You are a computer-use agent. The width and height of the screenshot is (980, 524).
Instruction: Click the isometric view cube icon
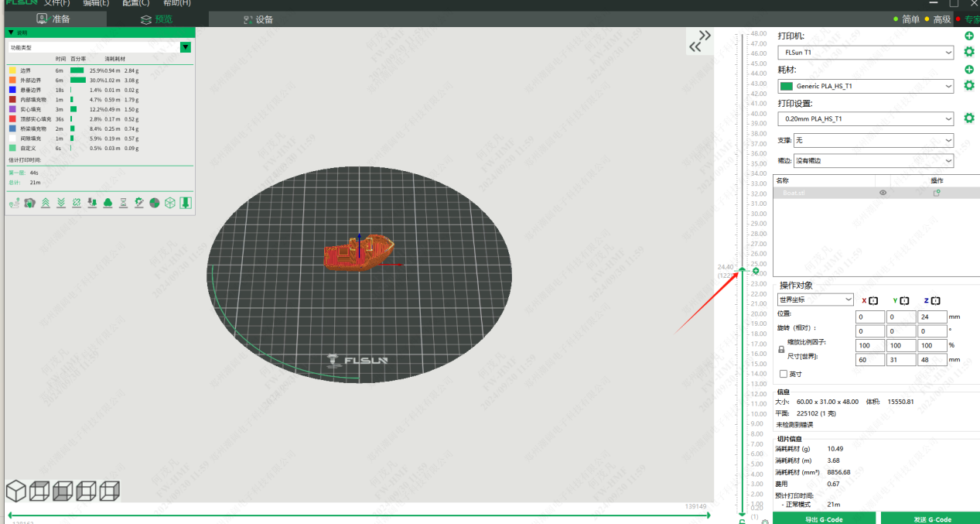coord(16,491)
